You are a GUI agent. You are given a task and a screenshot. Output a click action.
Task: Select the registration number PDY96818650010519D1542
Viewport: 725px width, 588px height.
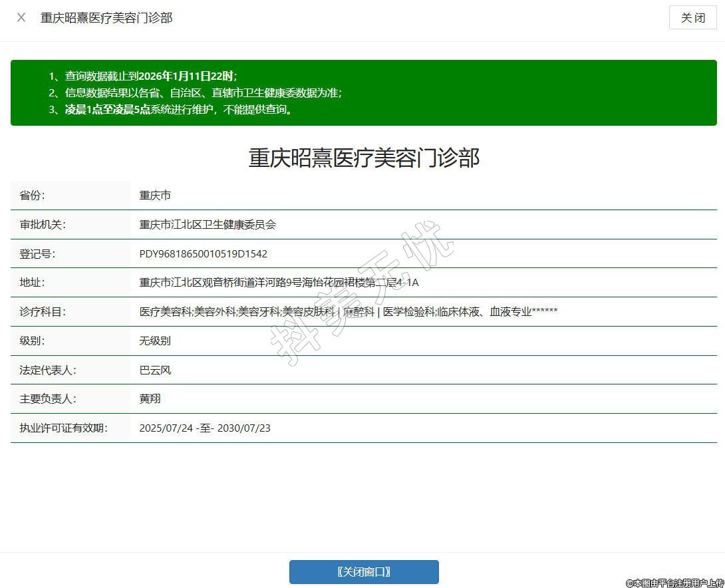click(x=203, y=254)
